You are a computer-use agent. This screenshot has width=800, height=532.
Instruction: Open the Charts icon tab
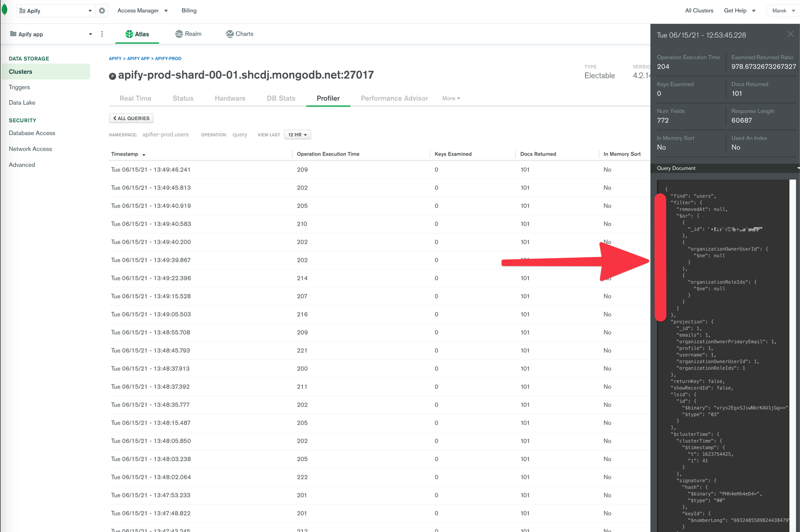pos(230,34)
